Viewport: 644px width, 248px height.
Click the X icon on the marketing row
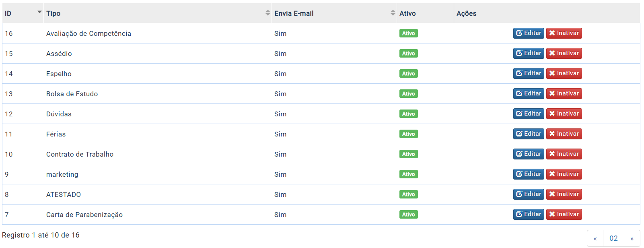coord(552,174)
